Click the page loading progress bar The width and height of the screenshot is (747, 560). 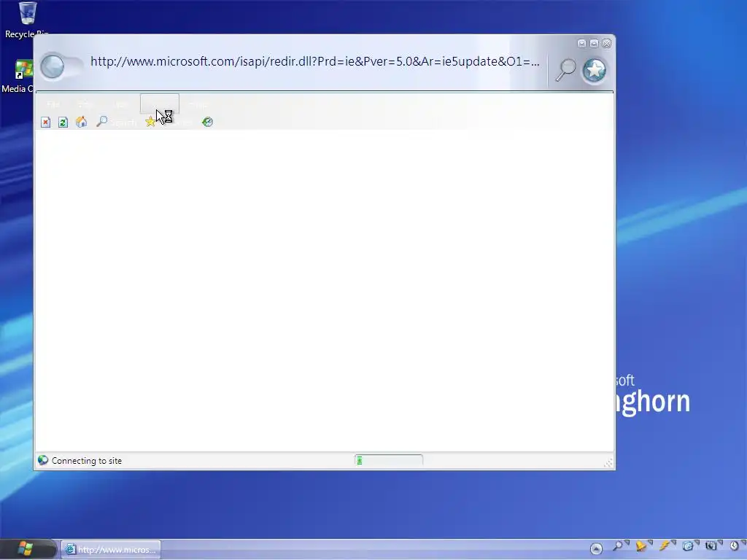point(388,460)
